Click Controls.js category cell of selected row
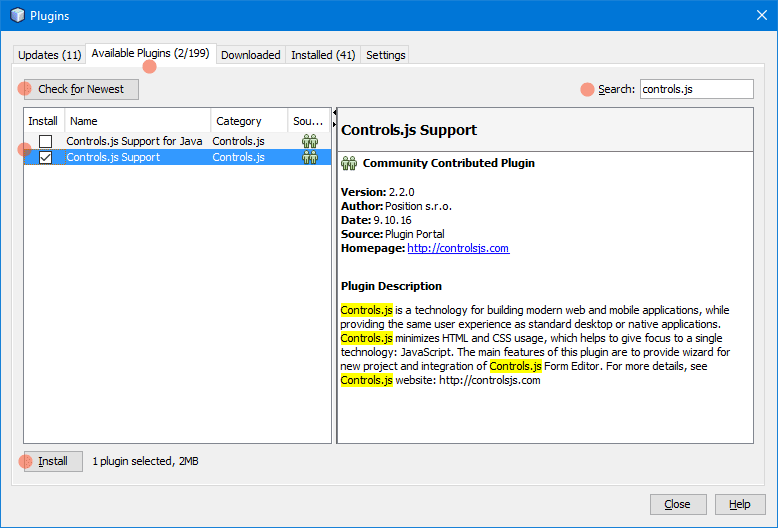This screenshot has height=528, width=778. tap(238, 157)
